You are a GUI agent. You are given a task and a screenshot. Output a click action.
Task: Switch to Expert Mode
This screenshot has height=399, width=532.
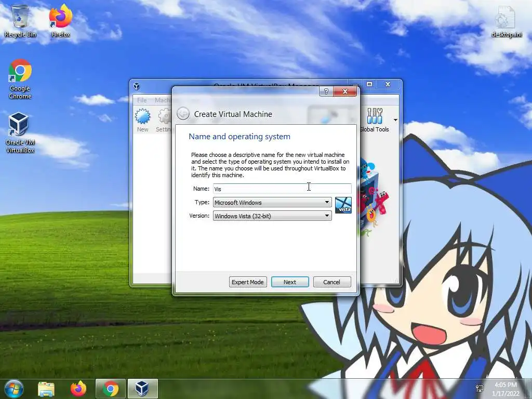248,282
